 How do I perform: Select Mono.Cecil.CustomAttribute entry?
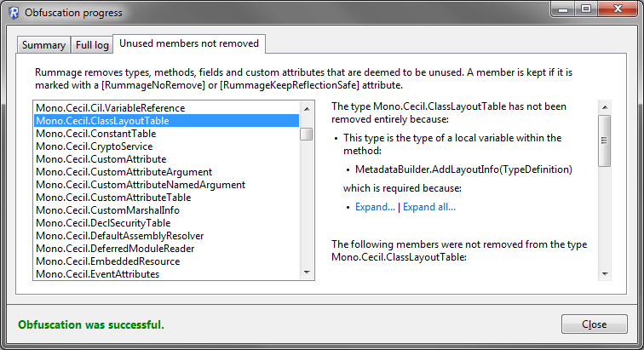[166, 159]
